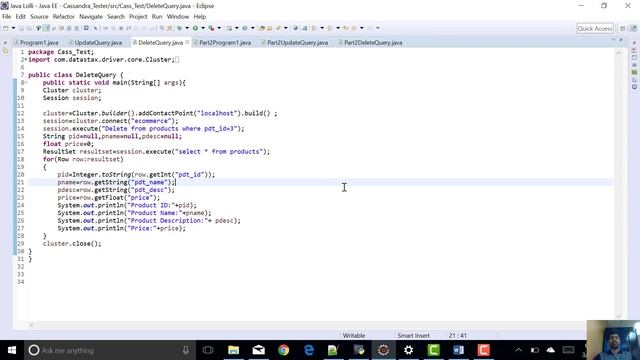640x360 pixels.
Task: Open the Navigate menu
Action: [91, 17]
